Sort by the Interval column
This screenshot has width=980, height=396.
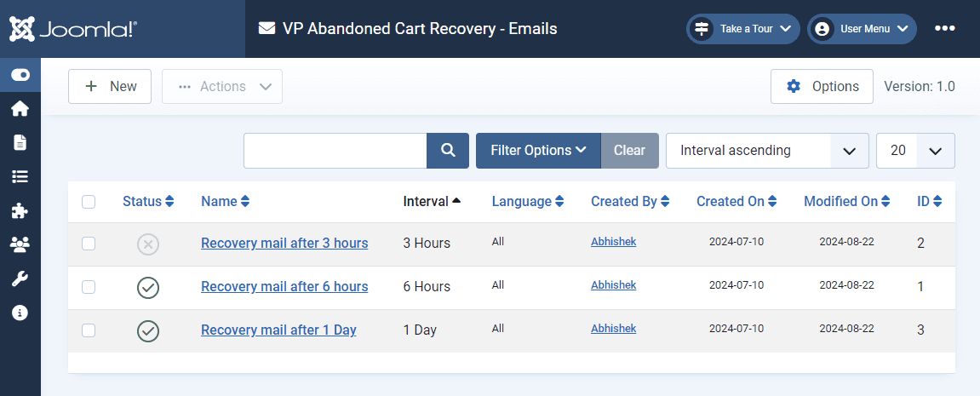point(432,202)
